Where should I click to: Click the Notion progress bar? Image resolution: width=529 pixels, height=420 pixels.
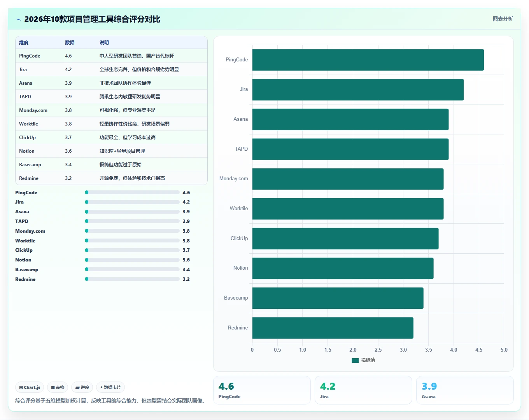click(132, 260)
